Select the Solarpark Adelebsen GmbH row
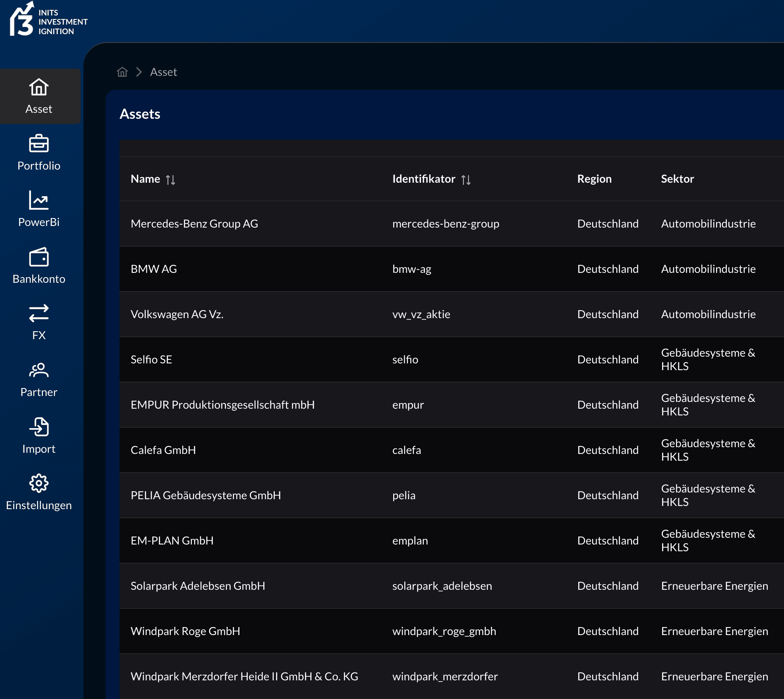 (197, 586)
